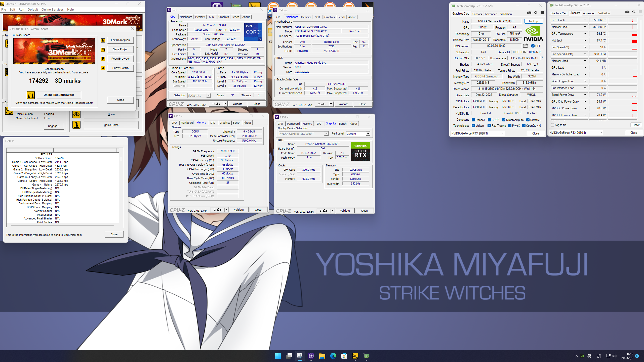Viewport: 644px width, 362px height.
Task: Click the Game Demo joystick icon
Action: click(x=76, y=125)
